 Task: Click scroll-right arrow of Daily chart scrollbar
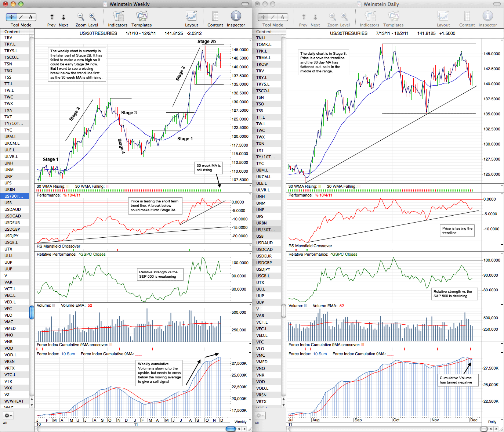point(497,429)
